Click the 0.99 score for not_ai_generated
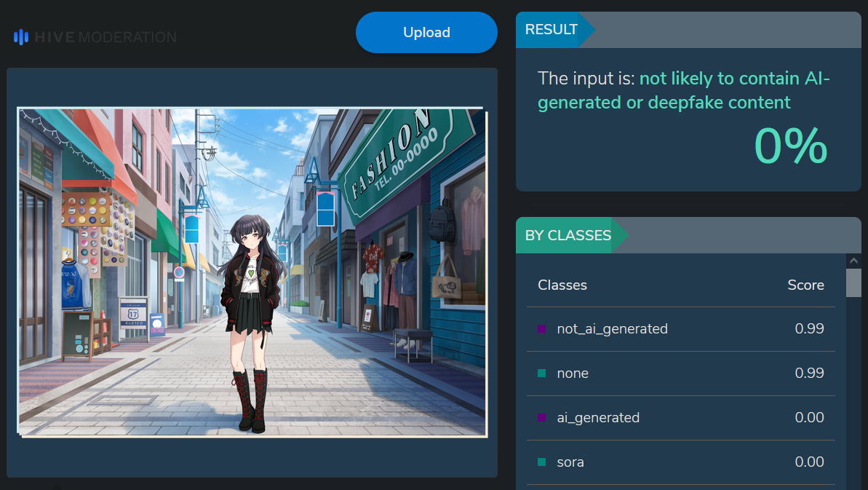This screenshot has height=490, width=868. click(x=809, y=329)
